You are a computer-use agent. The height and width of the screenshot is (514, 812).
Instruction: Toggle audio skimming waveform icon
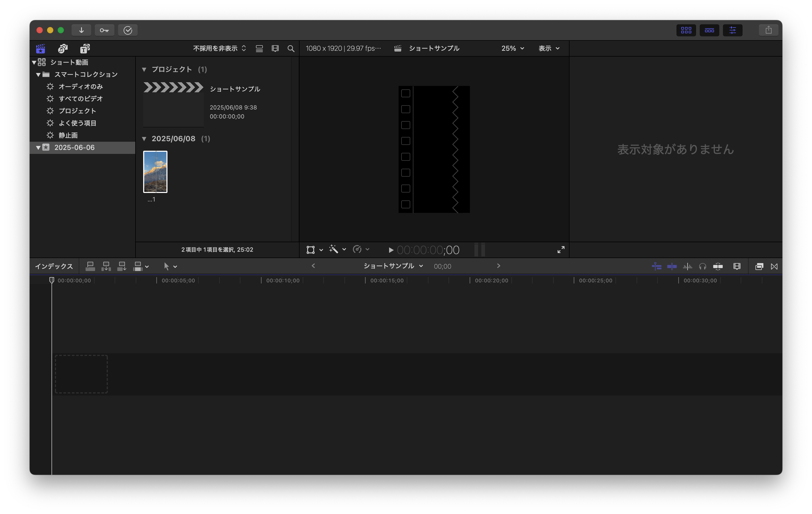point(687,266)
